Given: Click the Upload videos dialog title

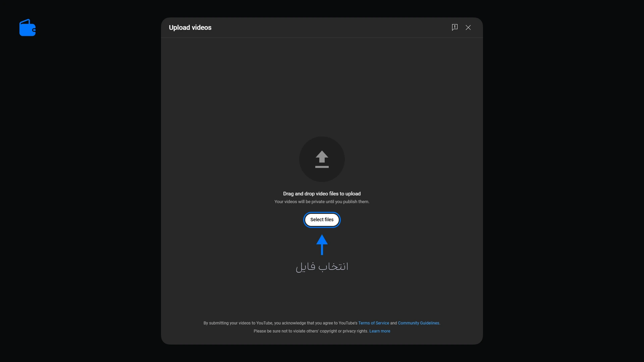Looking at the screenshot, I should click(190, 27).
